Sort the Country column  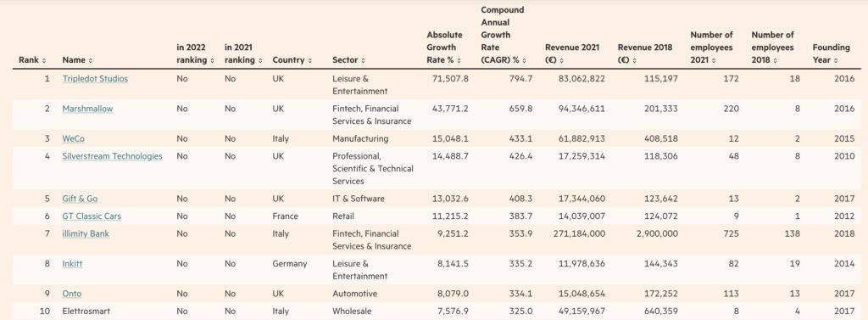click(310, 60)
